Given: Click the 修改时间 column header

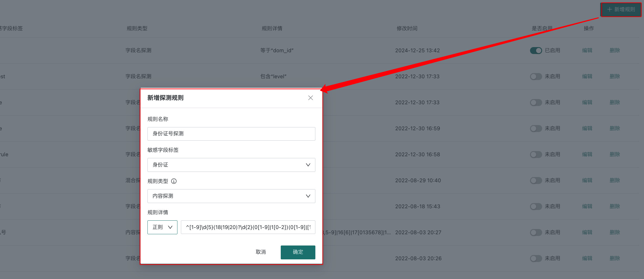Looking at the screenshot, I should [x=407, y=28].
